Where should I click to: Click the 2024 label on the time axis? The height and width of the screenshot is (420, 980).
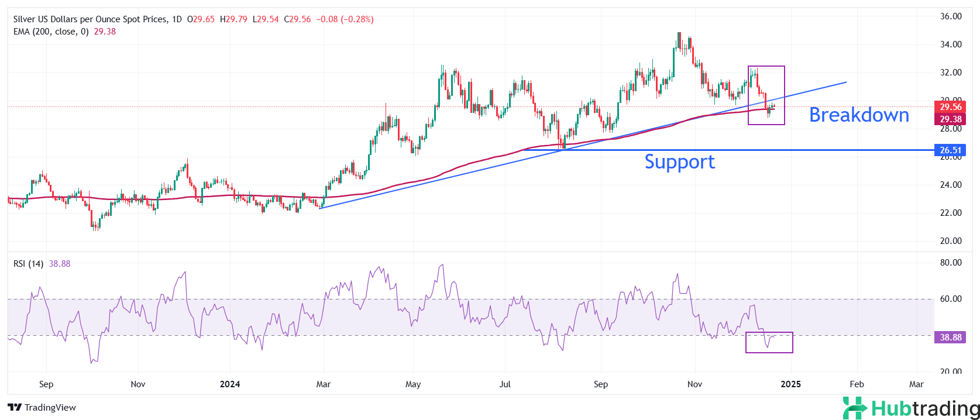click(x=230, y=384)
